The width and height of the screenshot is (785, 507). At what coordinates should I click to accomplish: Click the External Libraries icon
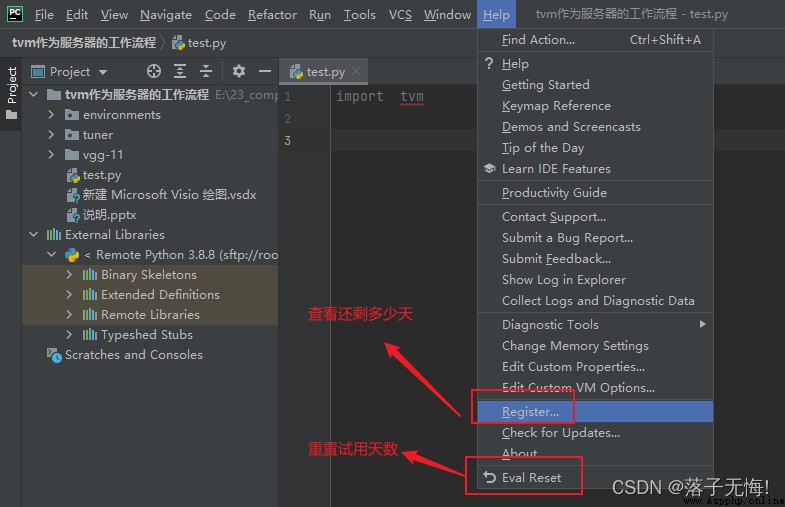tap(54, 235)
